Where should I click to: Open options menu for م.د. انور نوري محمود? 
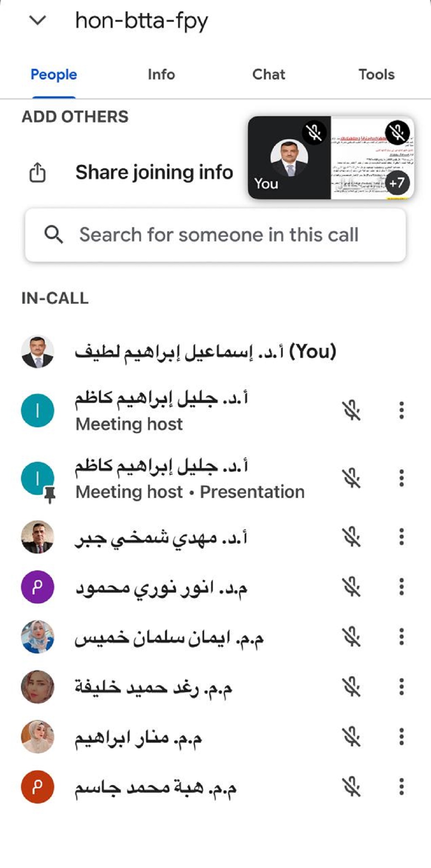pos(402,587)
